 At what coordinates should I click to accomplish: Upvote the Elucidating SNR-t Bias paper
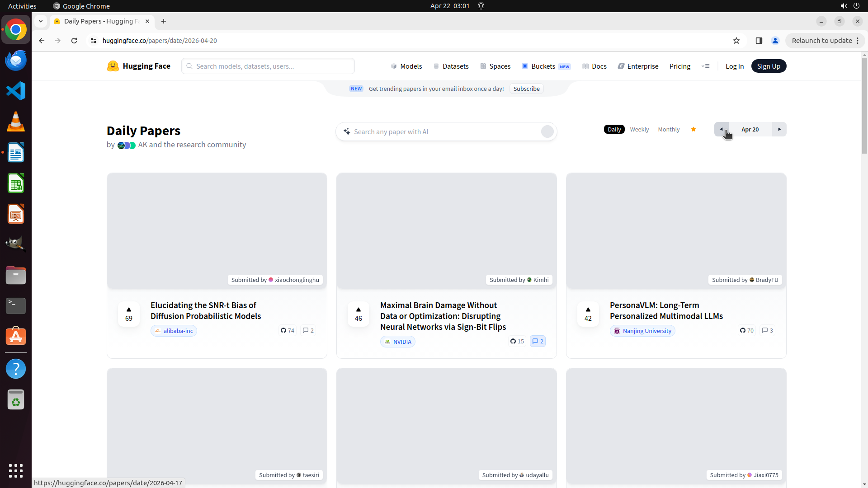(129, 314)
